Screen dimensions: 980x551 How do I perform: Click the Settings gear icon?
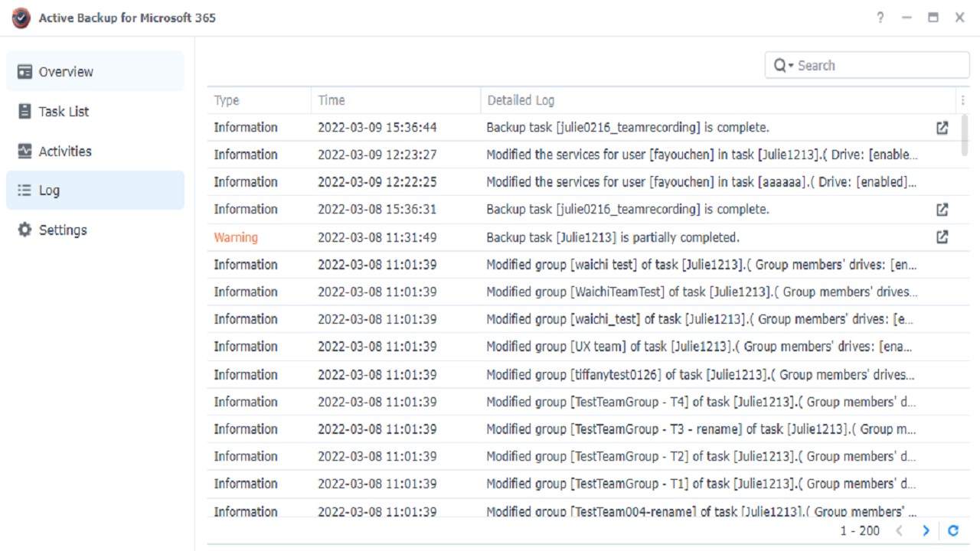pyautogui.click(x=24, y=230)
